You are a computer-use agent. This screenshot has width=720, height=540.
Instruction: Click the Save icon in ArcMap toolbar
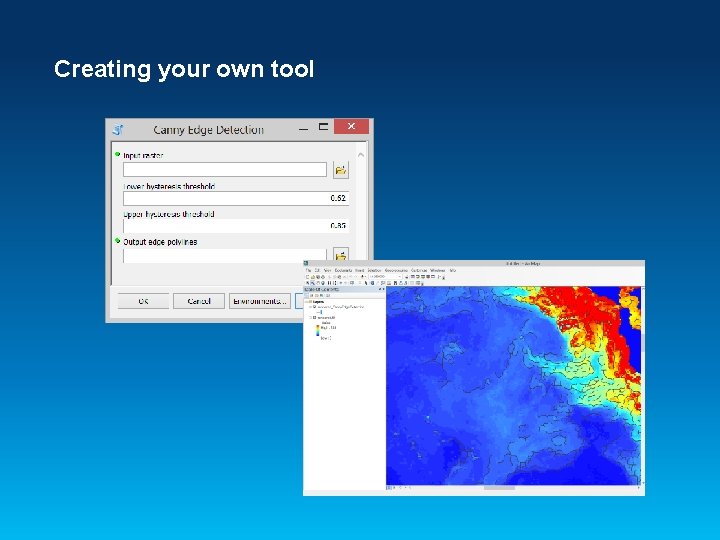pos(318,277)
